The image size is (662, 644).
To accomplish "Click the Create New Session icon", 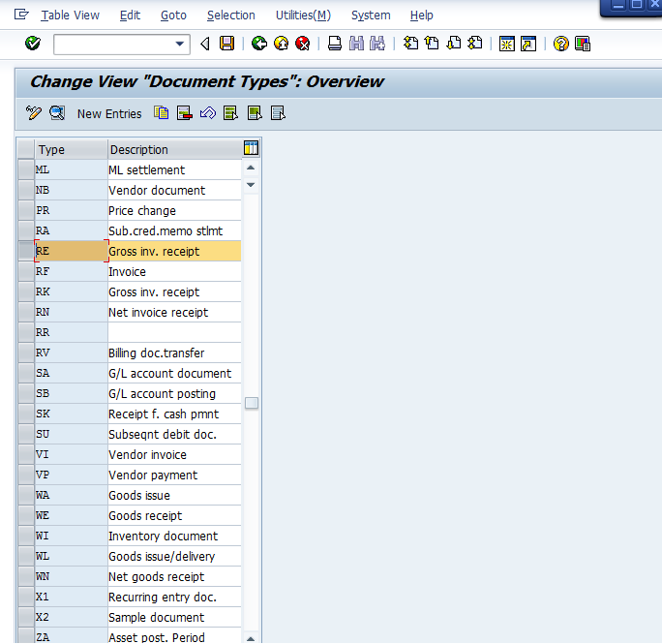I will [506, 44].
